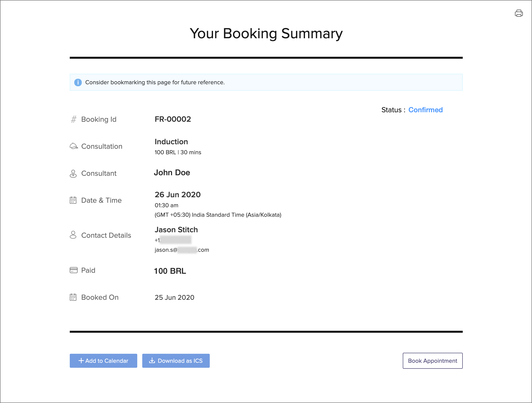
Task: Click the 26 Jun 2020 appointment date
Action: pyautogui.click(x=177, y=194)
